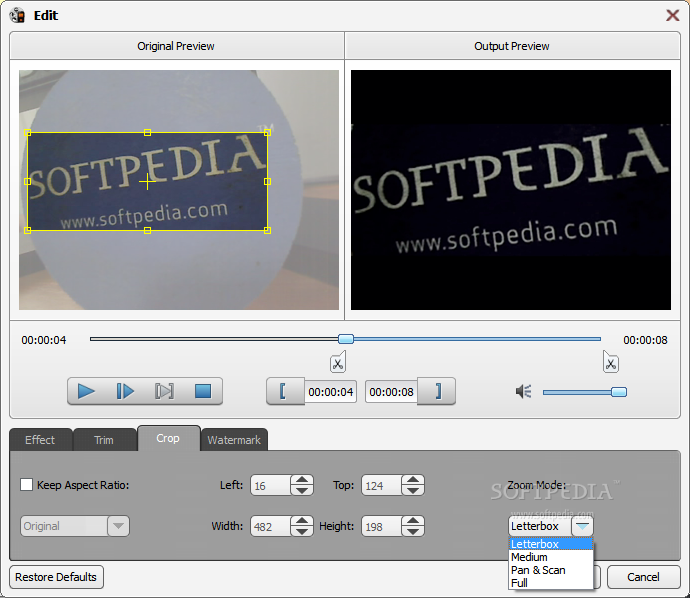Viewport: 690px width, 598px height.
Task: Increase the crop Width value
Action: click(x=302, y=521)
